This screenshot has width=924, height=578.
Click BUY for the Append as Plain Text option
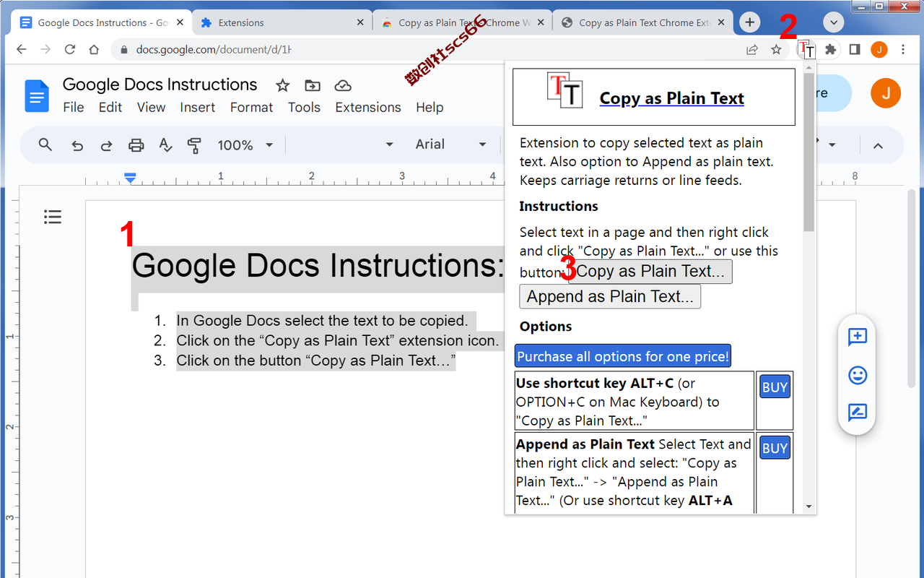tap(775, 448)
